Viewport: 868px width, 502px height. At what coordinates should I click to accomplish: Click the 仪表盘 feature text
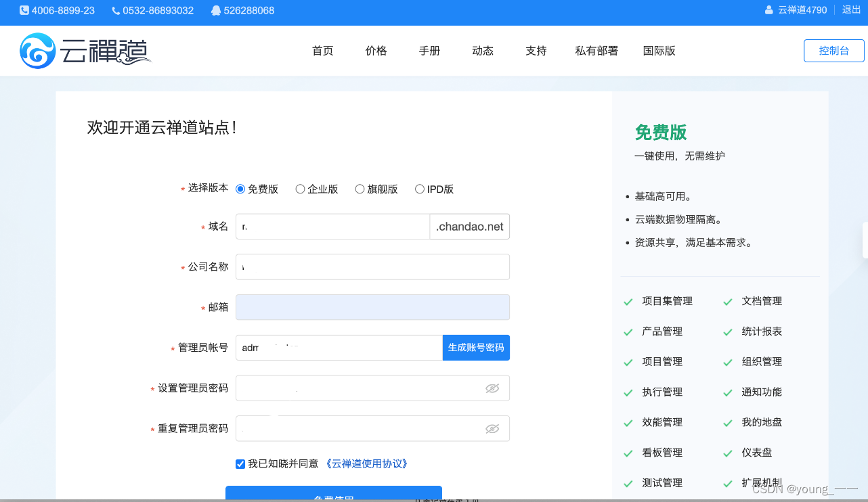[x=757, y=453]
